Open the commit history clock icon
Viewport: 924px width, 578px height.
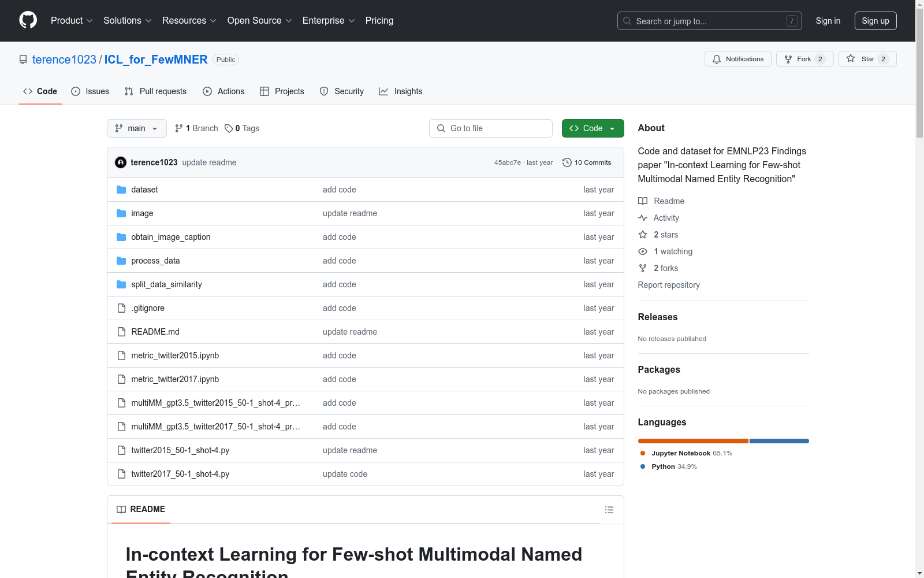pos(567,162)
